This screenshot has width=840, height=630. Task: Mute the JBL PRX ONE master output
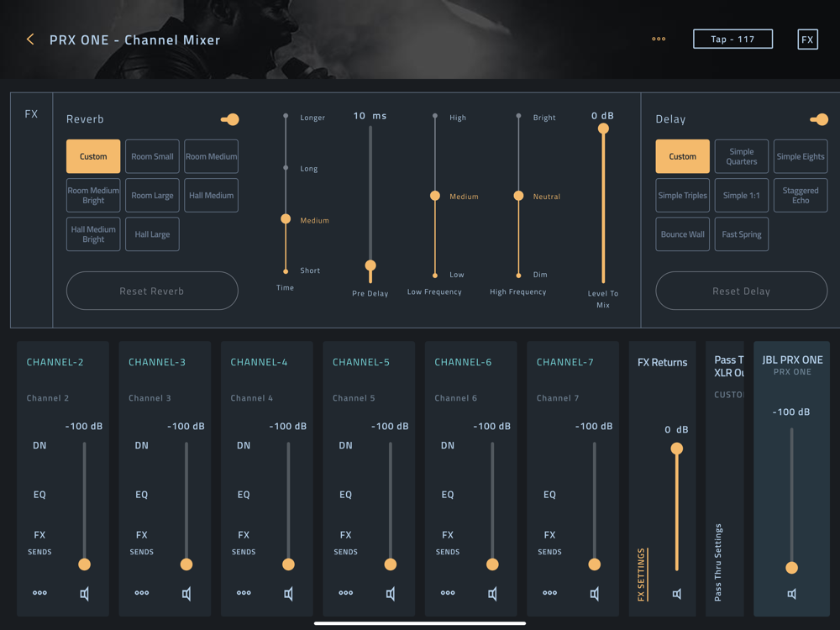pyautogui.click(x=792, y=594)
